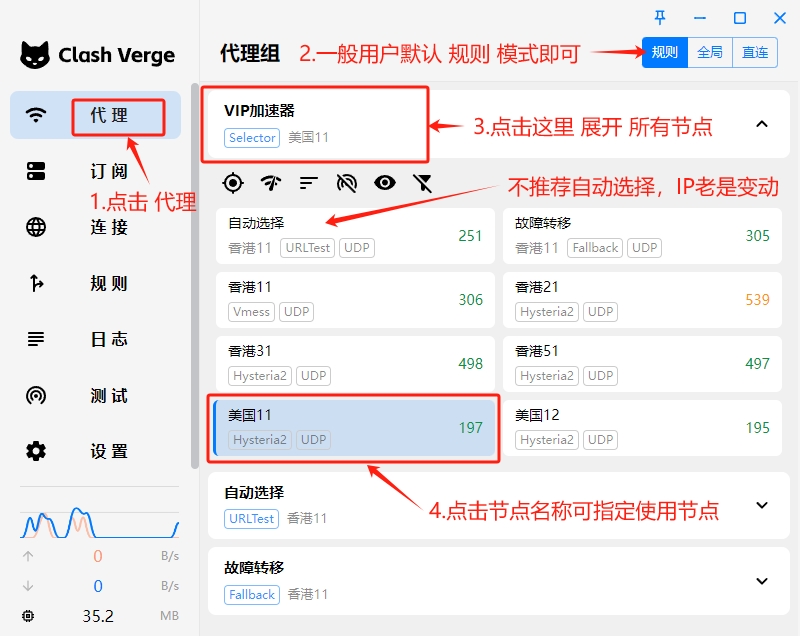Click the download arrow icon in traffic stats
Image resolution: width=800 pixels, height=636 pixels.
pos(28,586)
